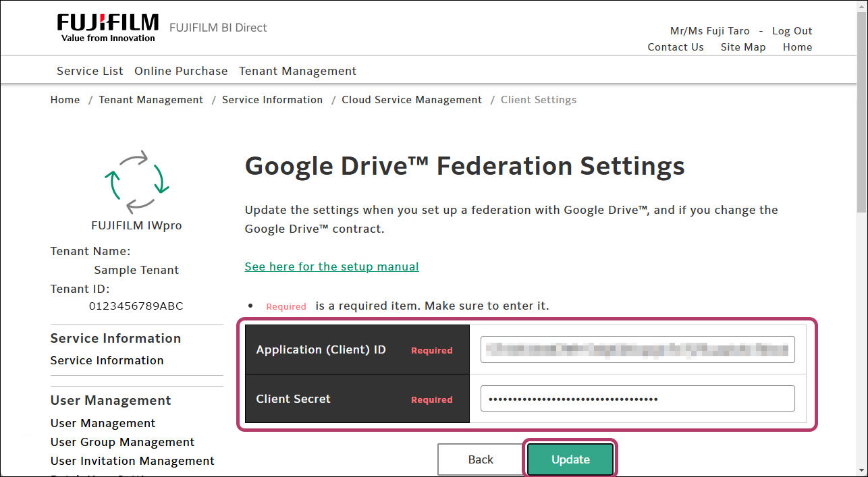
Task: Click the Log Out link
Action: [x=792, y=31]
